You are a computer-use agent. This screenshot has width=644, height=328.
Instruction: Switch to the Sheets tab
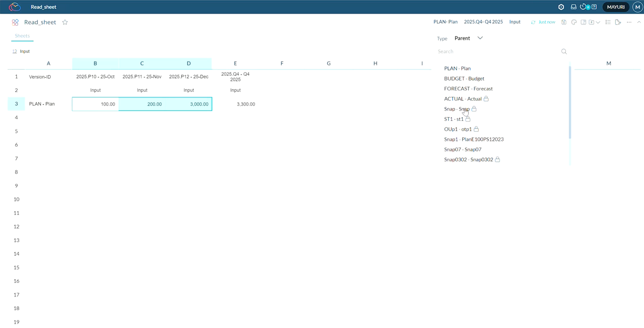tap(22, 36)
